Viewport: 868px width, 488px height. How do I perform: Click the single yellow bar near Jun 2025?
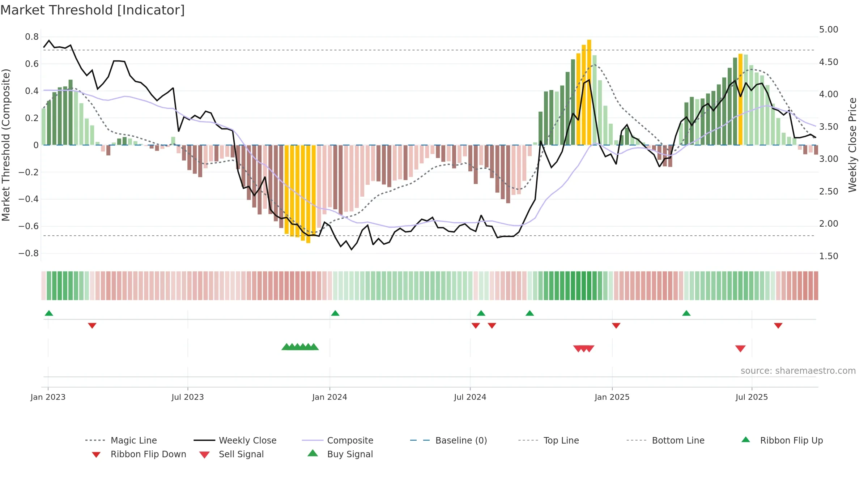click(x=740, y=99)
